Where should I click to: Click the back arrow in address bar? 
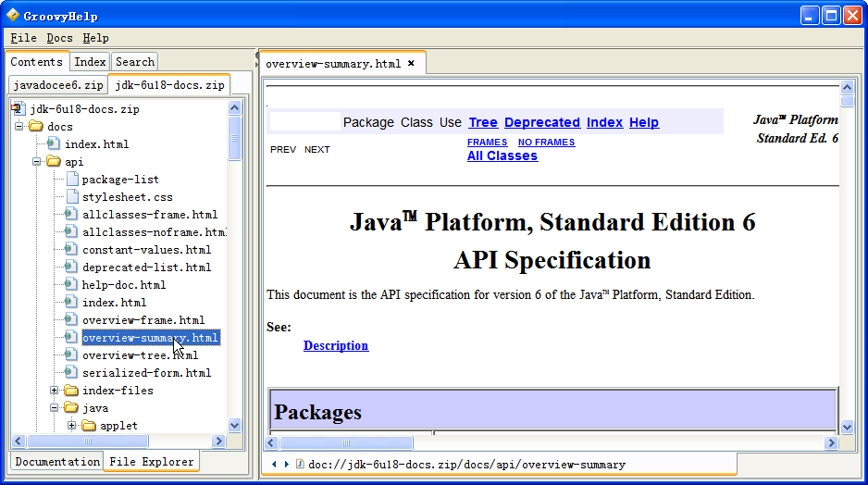coord(274,464)
